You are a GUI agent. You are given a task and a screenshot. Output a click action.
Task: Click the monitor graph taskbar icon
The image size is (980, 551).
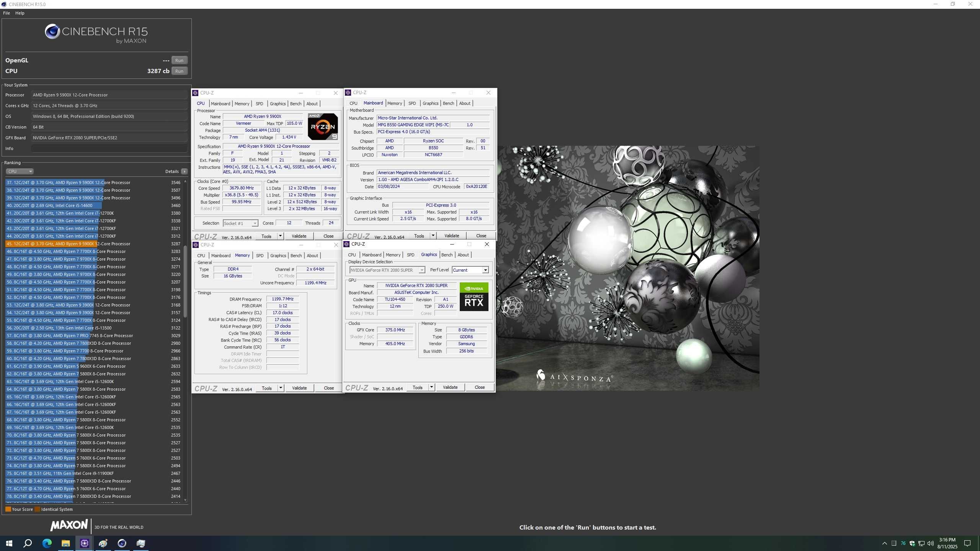(141, 543)
